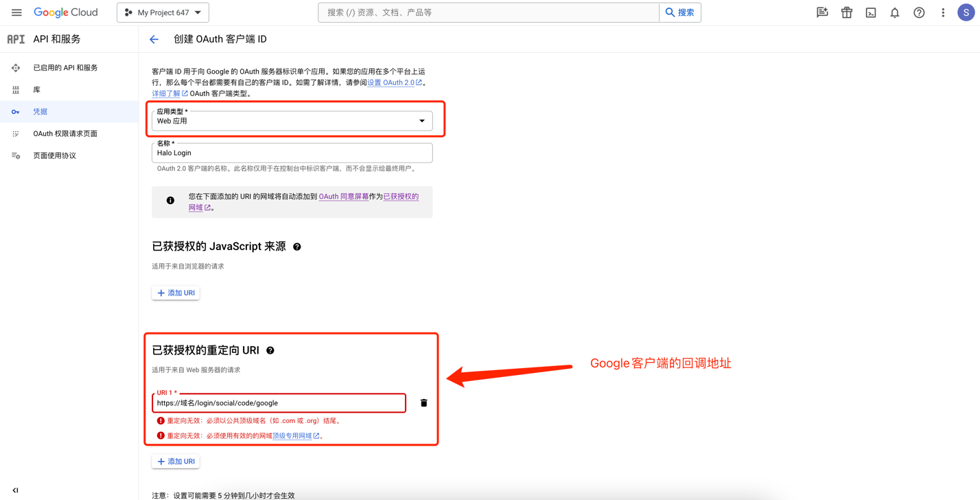Screen dimensions: 980x500
Task: Open the help question mark menu
Action: click(919, 12)
